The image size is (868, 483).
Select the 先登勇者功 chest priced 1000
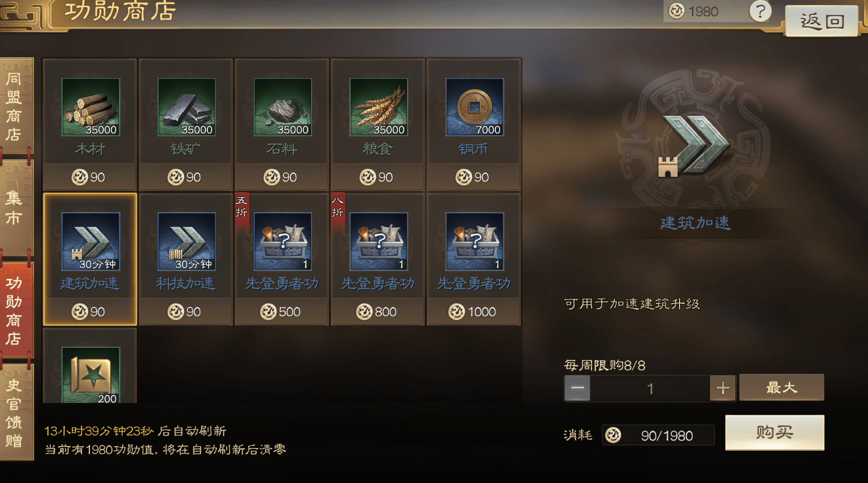tap(474, 259)
